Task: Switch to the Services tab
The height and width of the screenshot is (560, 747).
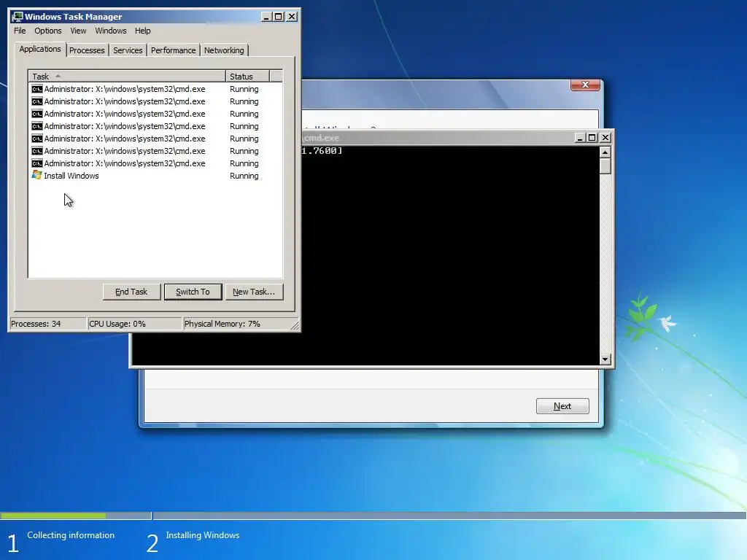Action: (128, 50)
